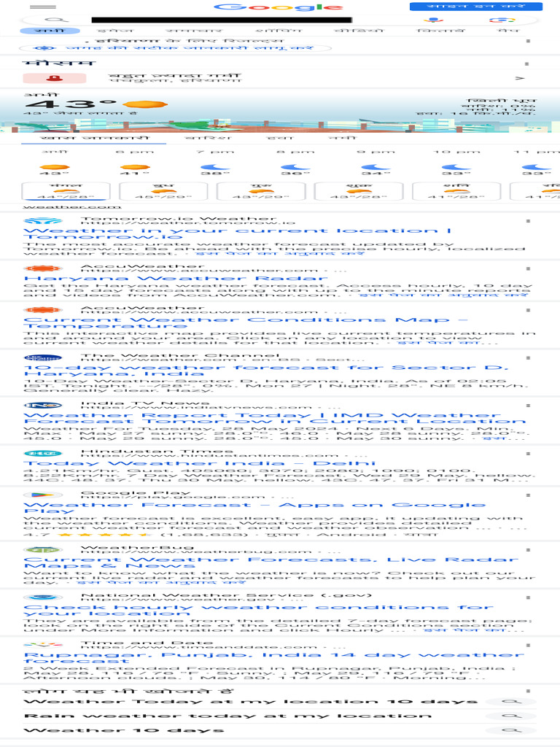Open 'Rupnagar, Punjab, India 14 day weather forecast'
Screen dimensions: 560x747
274,657
